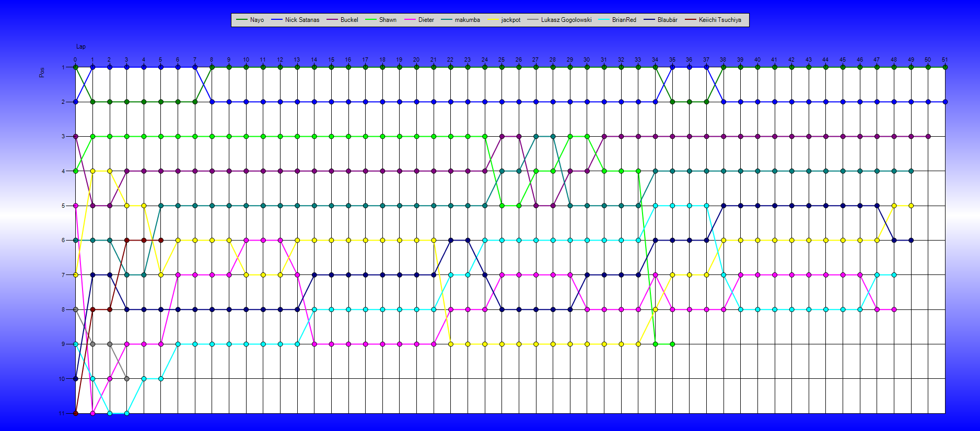Click Dieter's starting marker at lap 0
The width and height of the screenshot is (980, 431).
click(x=76, y=206)
